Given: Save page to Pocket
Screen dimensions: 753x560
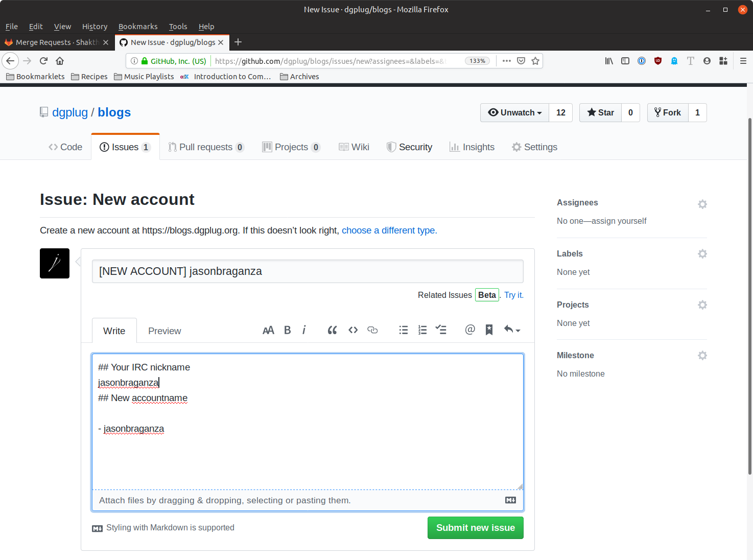Looking at the screenshot, I should (521, 61).
